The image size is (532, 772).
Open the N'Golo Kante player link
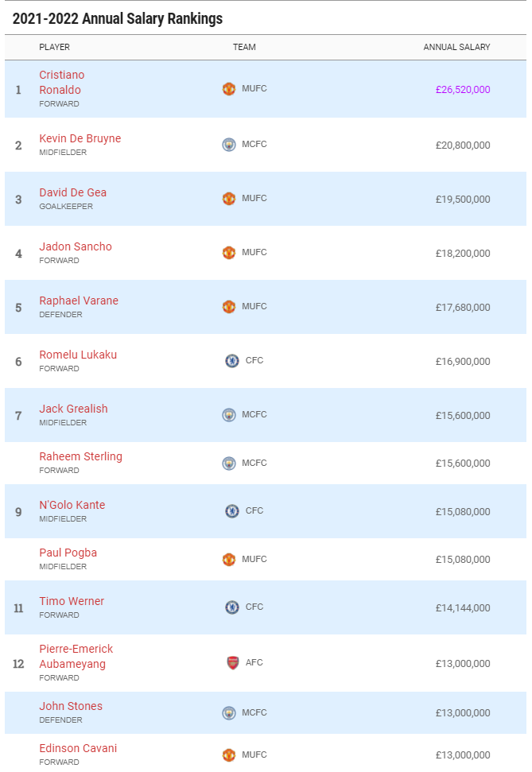(x=72, y=505)
